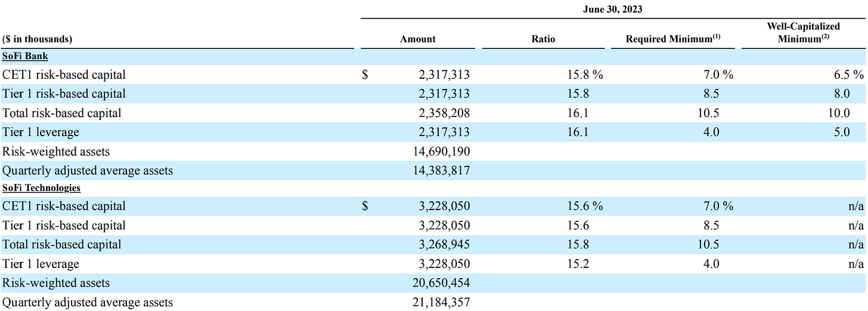Select ratio 16.1 in SoFi Bank Total risk-based row
The image size is (868, 311).
click(x=578, y=113)
